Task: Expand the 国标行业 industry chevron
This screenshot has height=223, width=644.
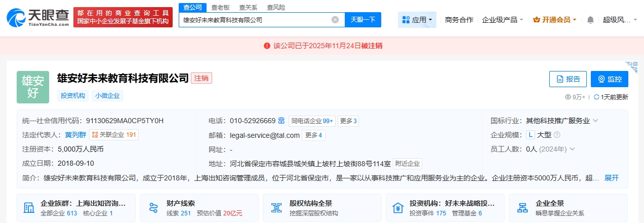Action: [595, 121]
